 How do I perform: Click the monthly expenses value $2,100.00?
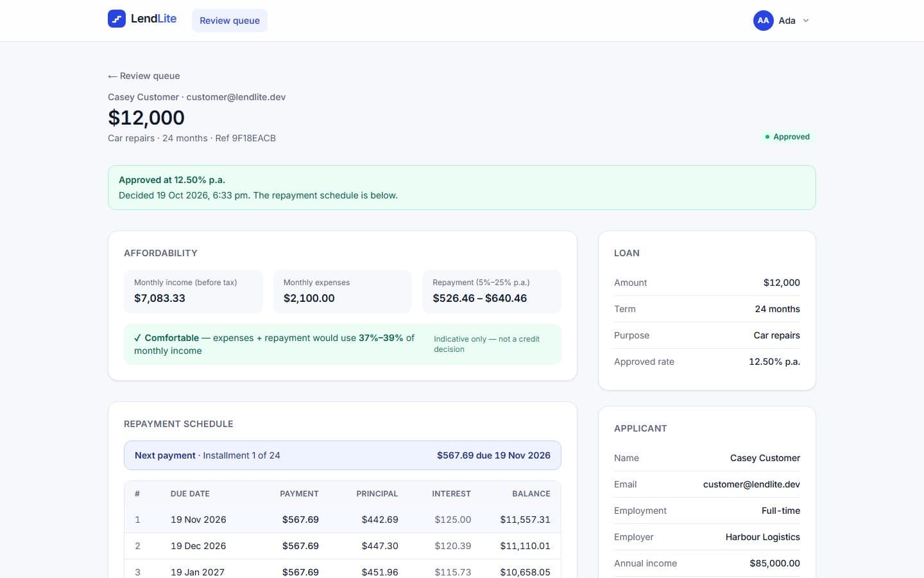point(309,298)
